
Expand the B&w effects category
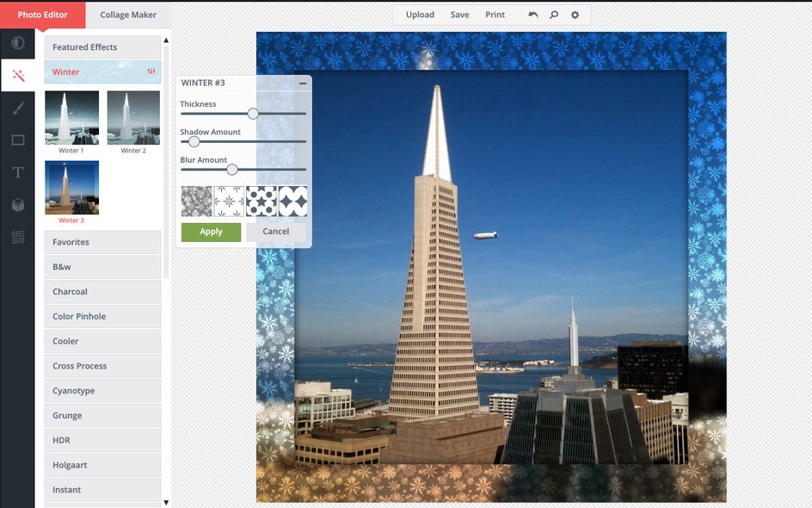point(102,267)
